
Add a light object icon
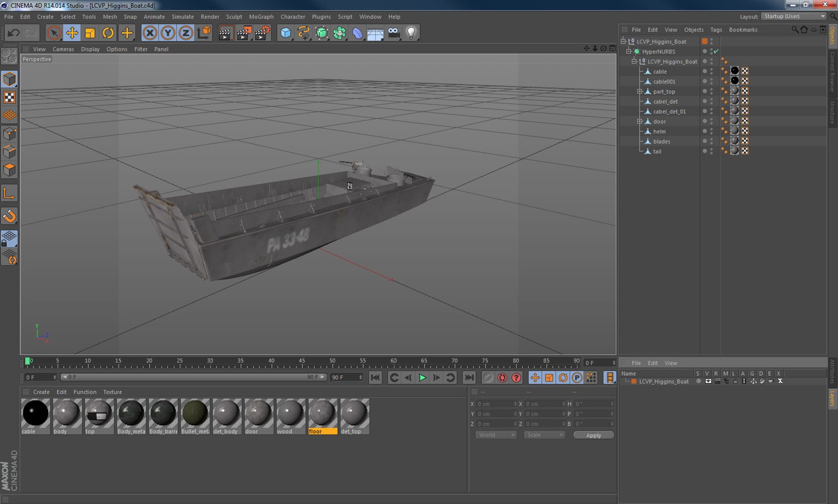tap(412, 33)
